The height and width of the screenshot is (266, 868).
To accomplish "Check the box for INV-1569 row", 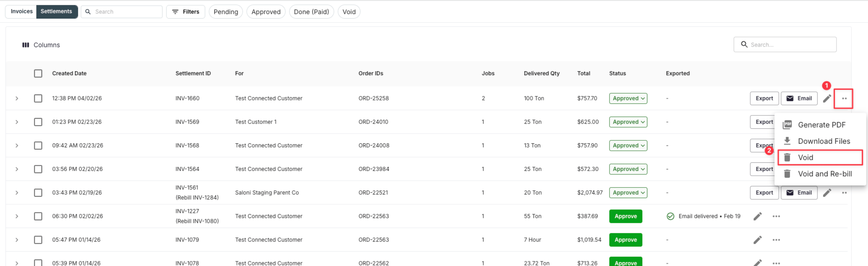I will 38,122.
